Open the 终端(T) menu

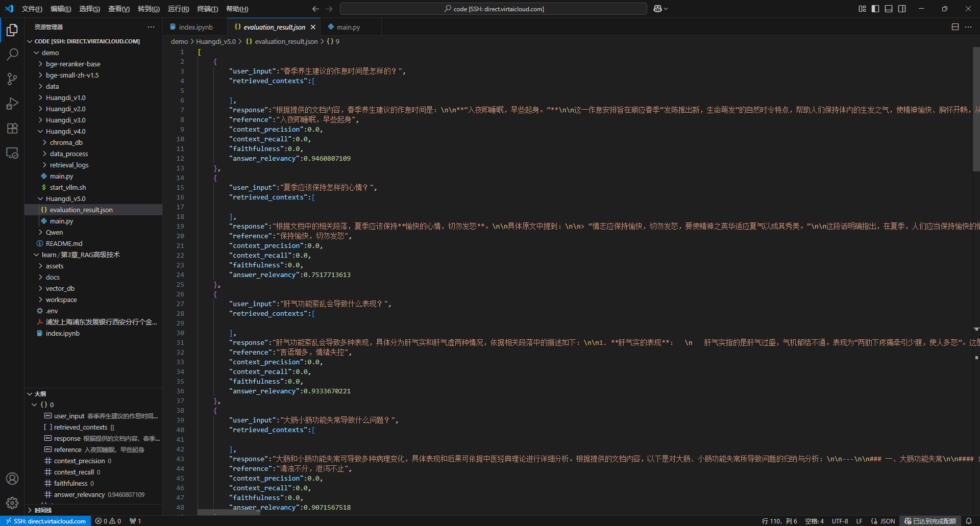(208, 9)
